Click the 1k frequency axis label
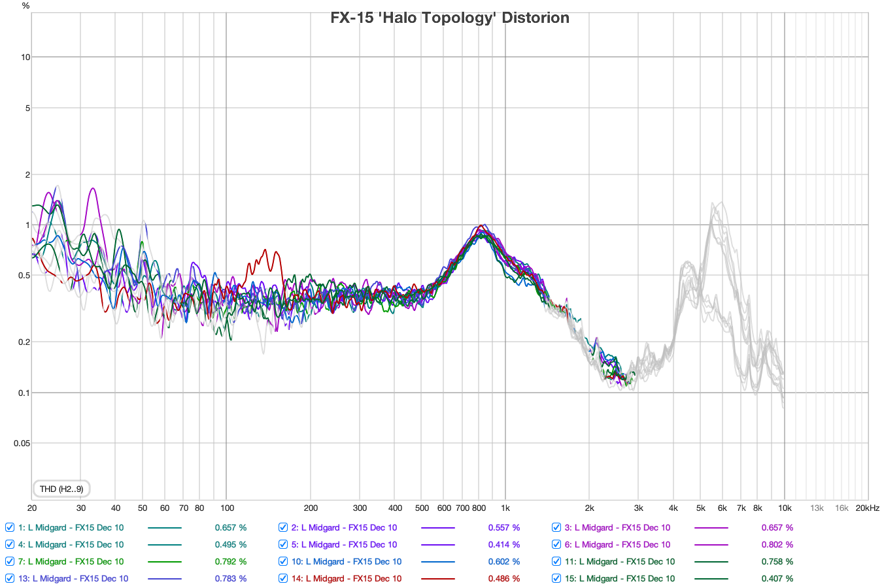 505,508
